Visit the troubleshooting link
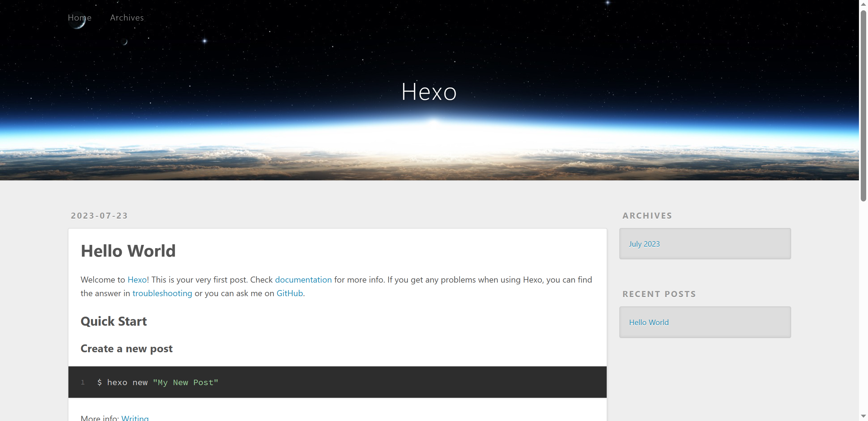The height and width of the screenshot is (421, 868). (162, 293)
